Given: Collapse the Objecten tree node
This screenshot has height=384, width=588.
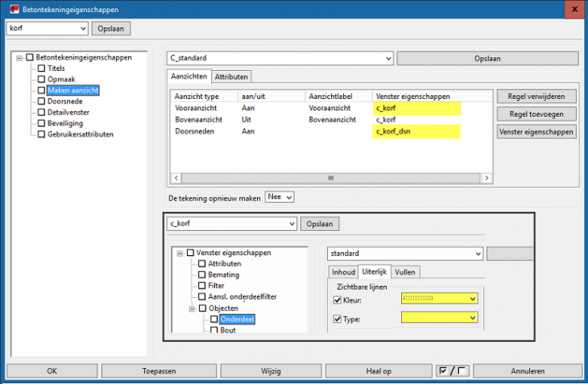Looking at the screenshot, I should click(x=192, y=308).
